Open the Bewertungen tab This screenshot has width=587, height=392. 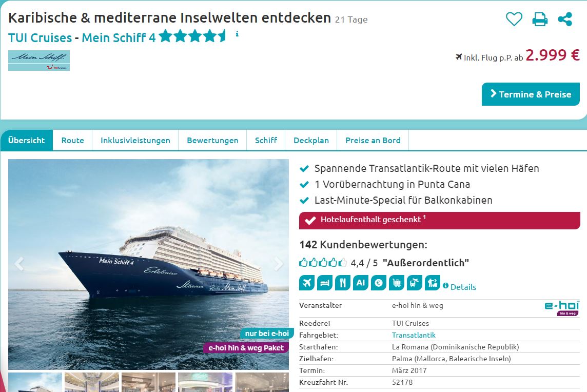[212, 141]
